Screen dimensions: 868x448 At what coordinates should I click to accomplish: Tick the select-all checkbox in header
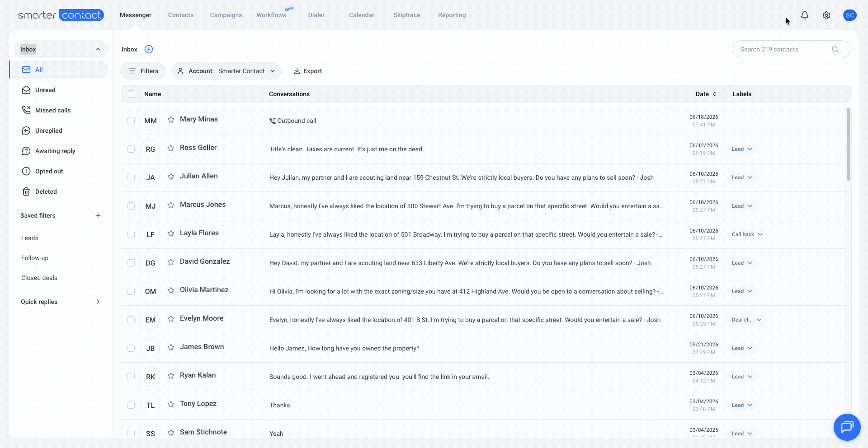click(132, 94)
